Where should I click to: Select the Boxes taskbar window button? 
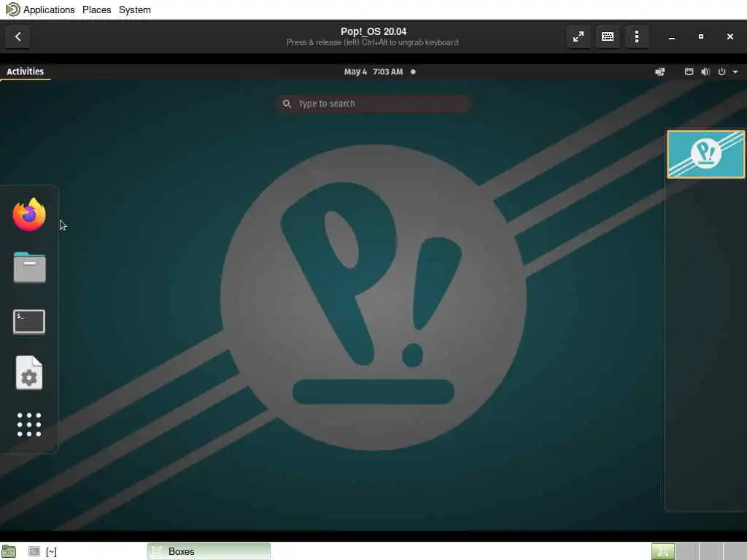pyautogui.click(x=209, y=551)
